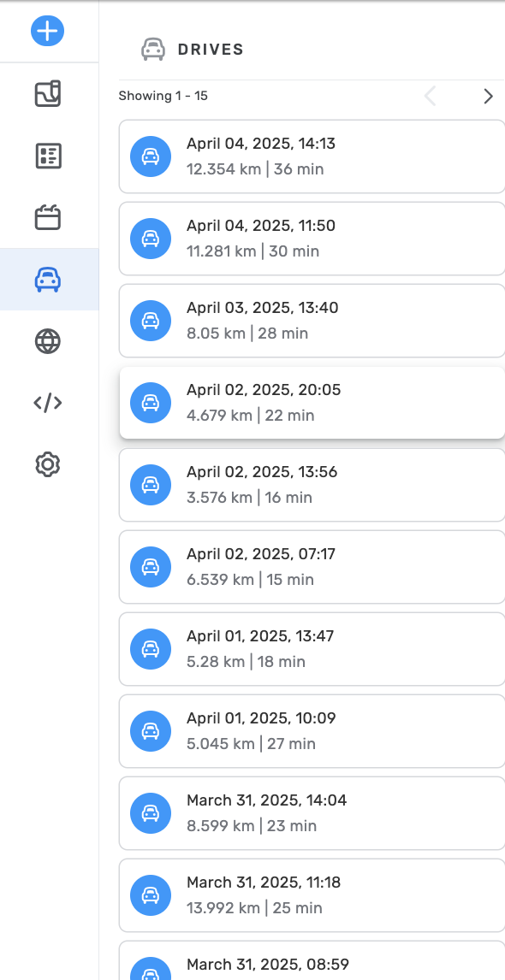Viewport: 505px width, 980px height.
Task: Open the April 04, 2025, 11:50 drive
Action: (x=312, y=238)
